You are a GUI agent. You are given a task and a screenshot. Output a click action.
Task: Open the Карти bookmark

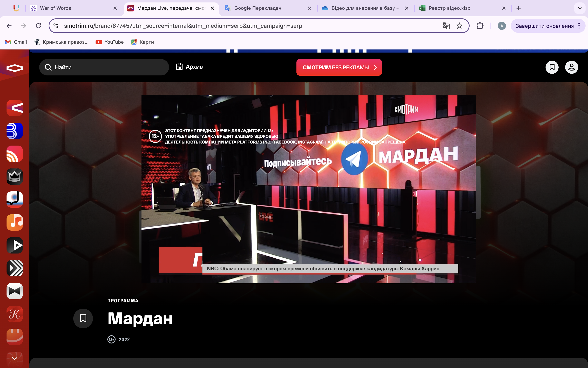point(142,42)
